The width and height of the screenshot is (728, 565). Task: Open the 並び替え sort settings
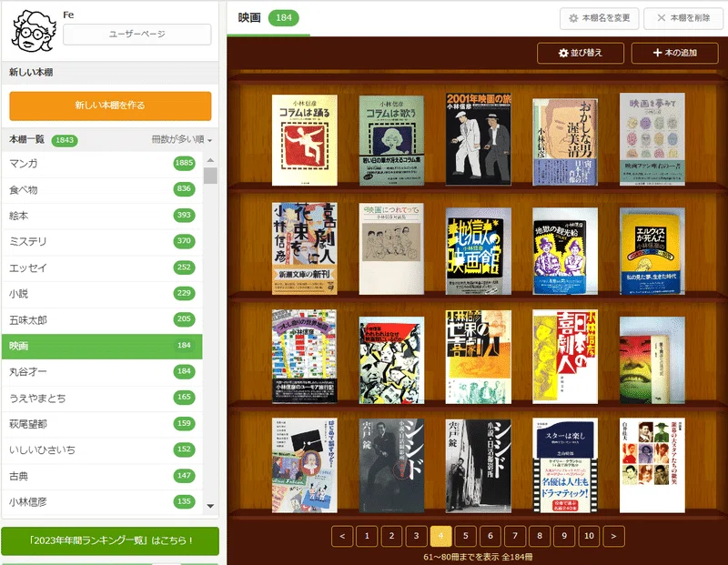coord(581,53)
